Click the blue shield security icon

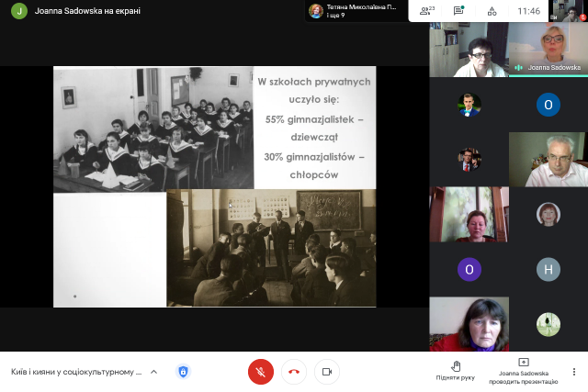(x=183, y=372)
